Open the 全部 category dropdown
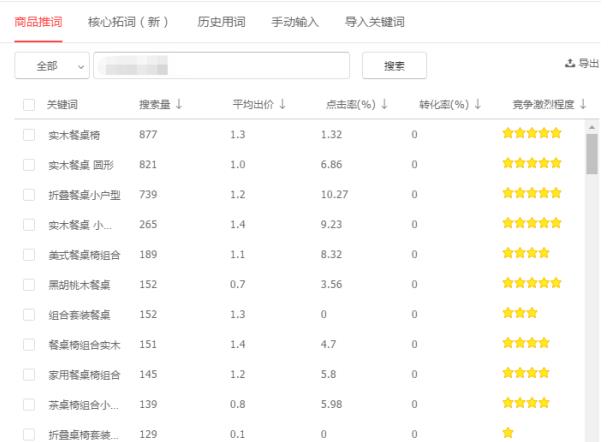Image resolution: width=613 pixels, height=442 pixels. (x=53, y=66)
